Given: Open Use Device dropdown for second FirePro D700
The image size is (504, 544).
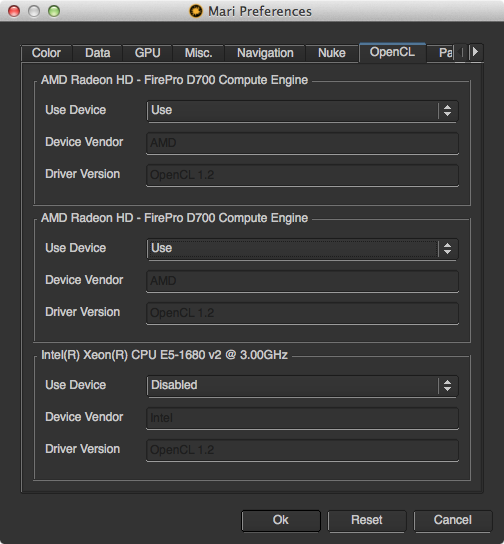Looking at the screenshot, I should pyautogui.click(x=302, y=249).
